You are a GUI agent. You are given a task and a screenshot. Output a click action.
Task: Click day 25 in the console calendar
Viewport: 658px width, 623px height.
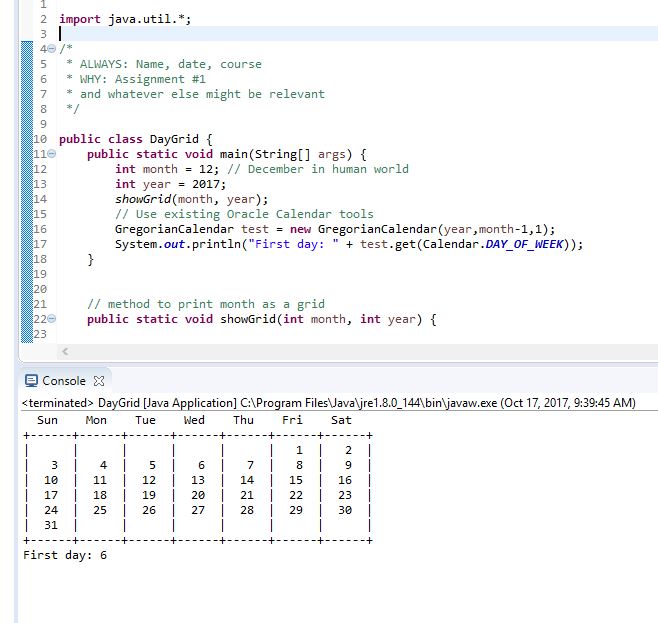coord(100,510)
